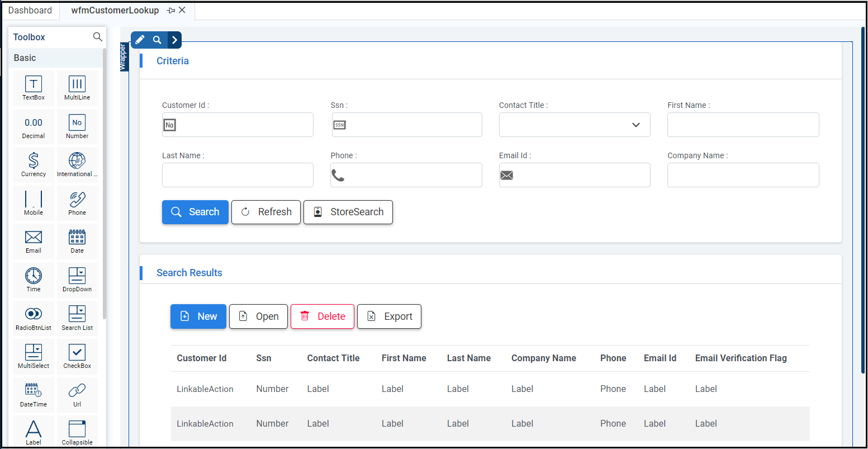The width and height of the screenshot is (868, 449).
Task: Click the Search button
Action: coord(195,212)
